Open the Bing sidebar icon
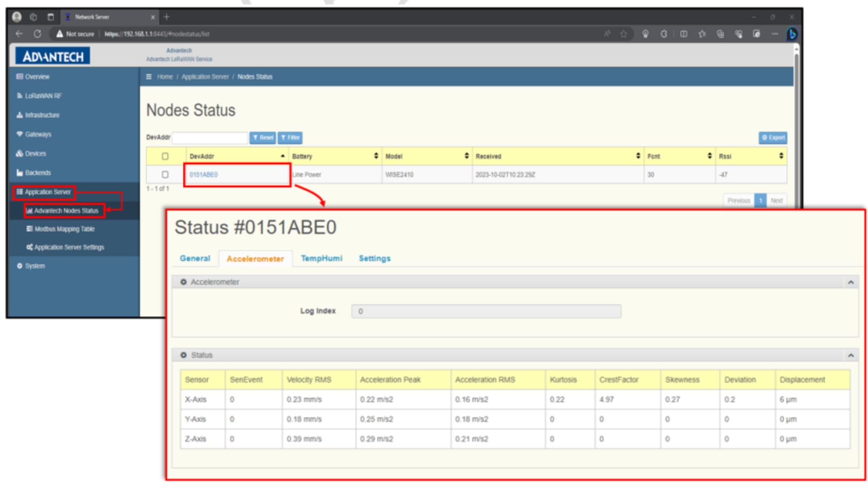Image resolution: width=868 pixels, height=488 pixels. (791, 34)
